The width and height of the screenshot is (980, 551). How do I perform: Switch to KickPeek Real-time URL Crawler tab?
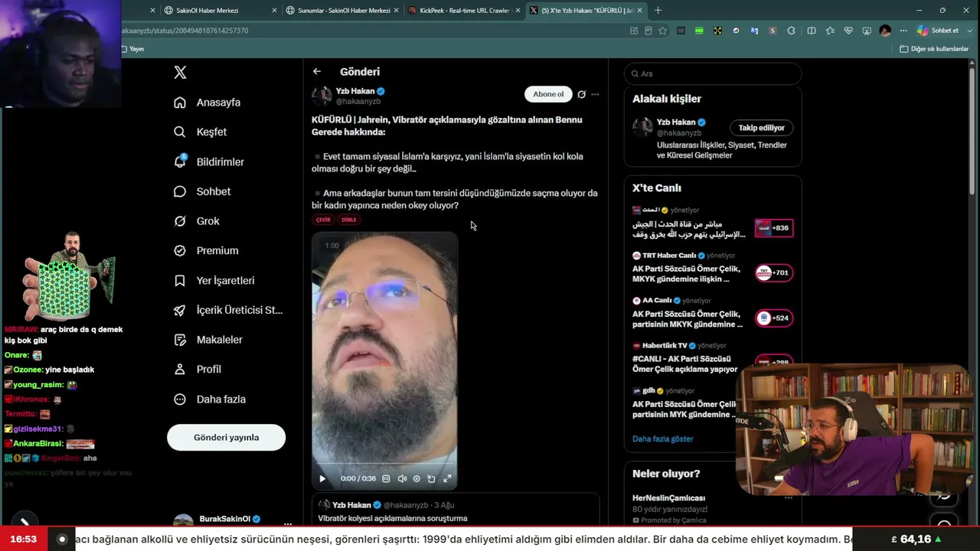click(x=464, y=11)
